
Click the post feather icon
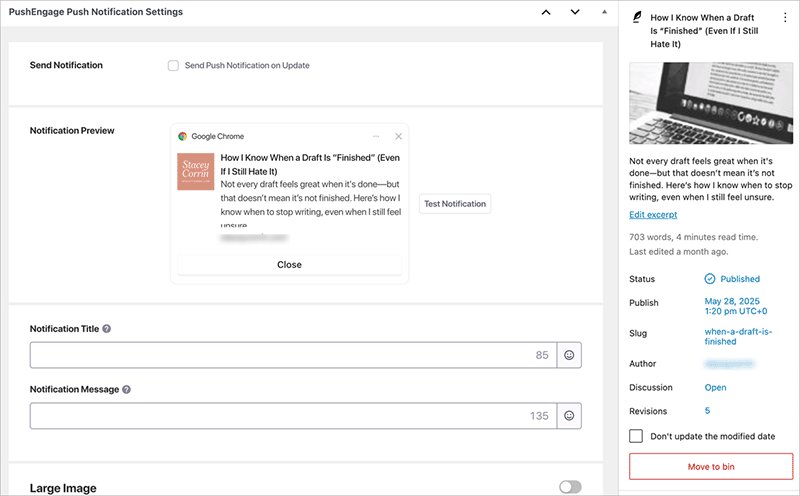[x=637, y=18]
